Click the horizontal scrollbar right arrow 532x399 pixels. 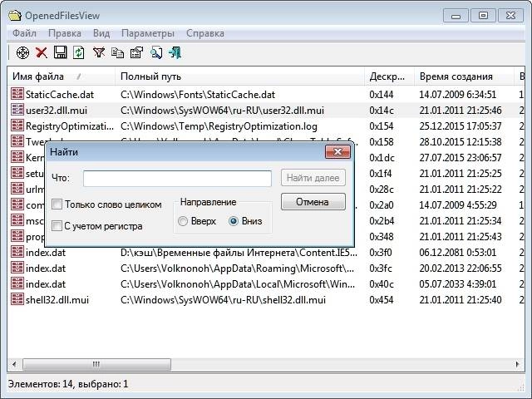click(517, 364)
